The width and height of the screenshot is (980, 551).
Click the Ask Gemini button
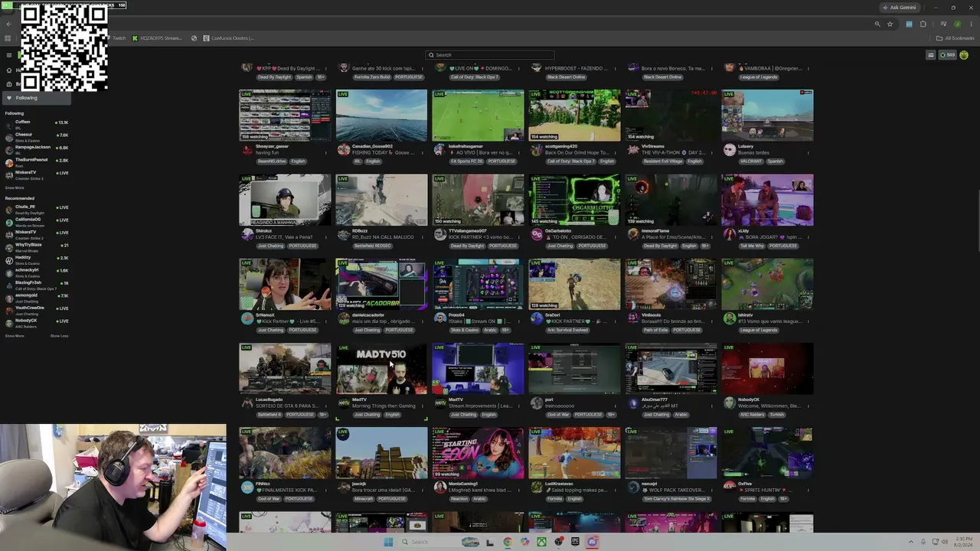[x=900, y=8]
